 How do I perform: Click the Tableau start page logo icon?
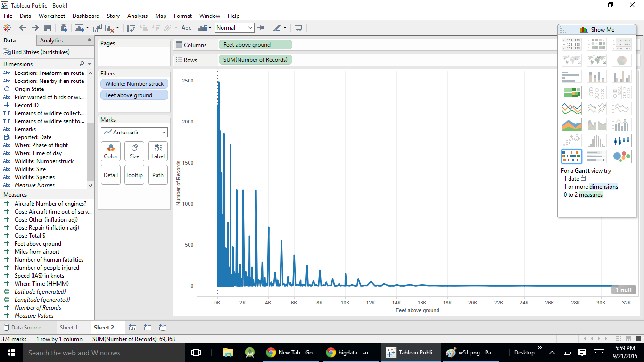[7, 28]
